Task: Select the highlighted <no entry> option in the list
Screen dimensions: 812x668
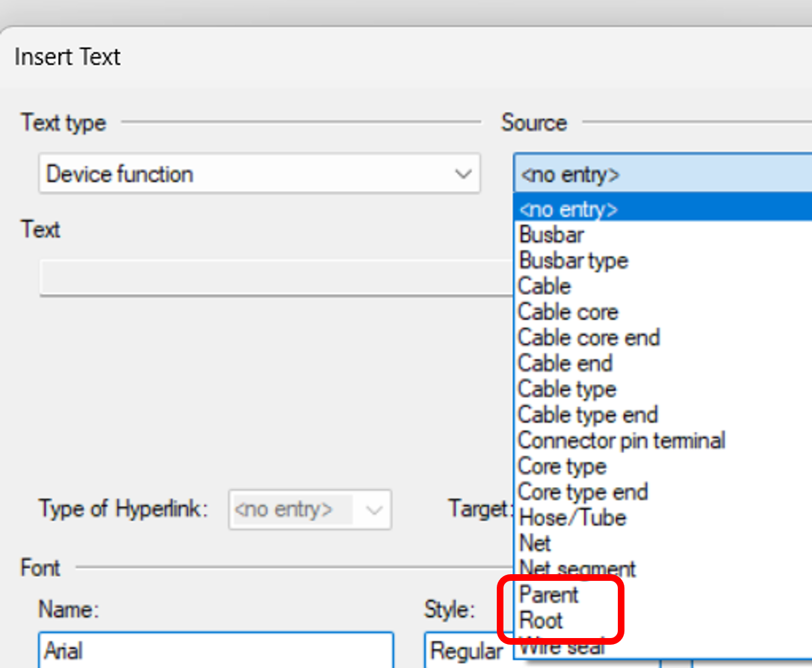Action: 662,210
